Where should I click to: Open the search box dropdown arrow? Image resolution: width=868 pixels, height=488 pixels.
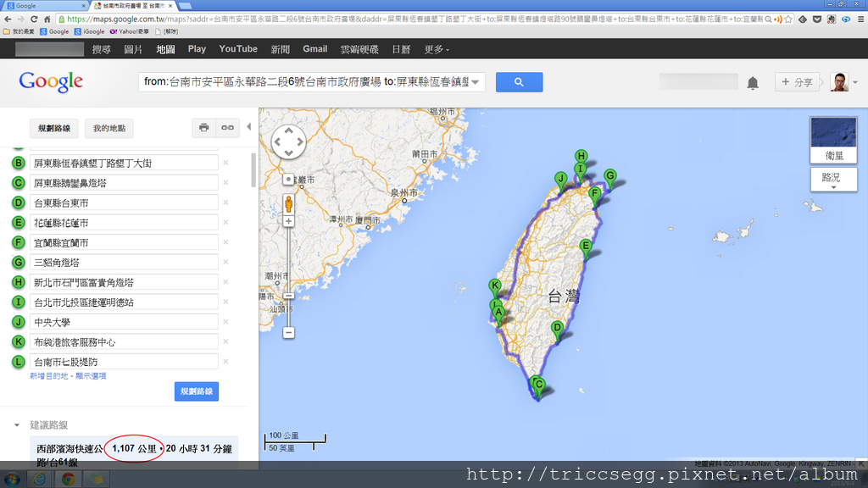475,82
